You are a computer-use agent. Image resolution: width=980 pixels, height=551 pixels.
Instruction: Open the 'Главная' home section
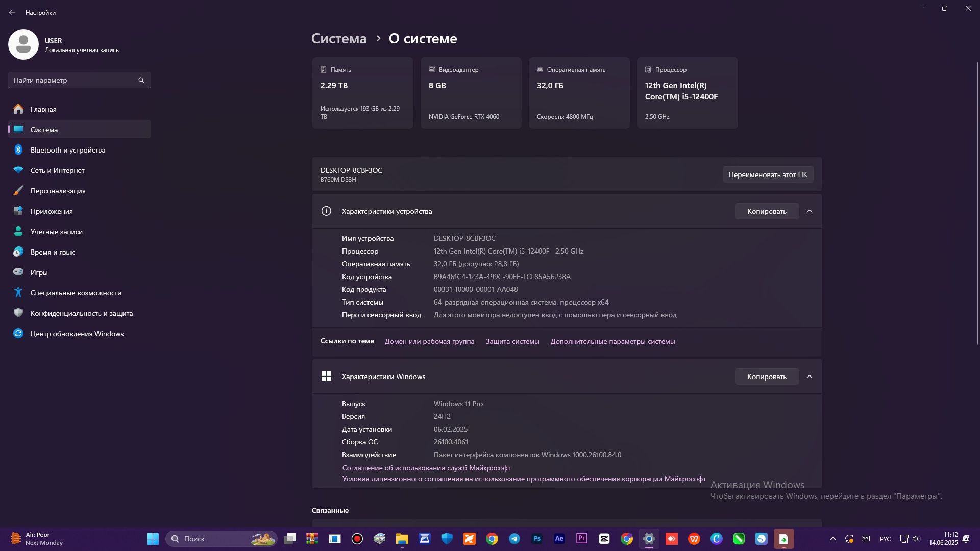(x=80, y=109)
